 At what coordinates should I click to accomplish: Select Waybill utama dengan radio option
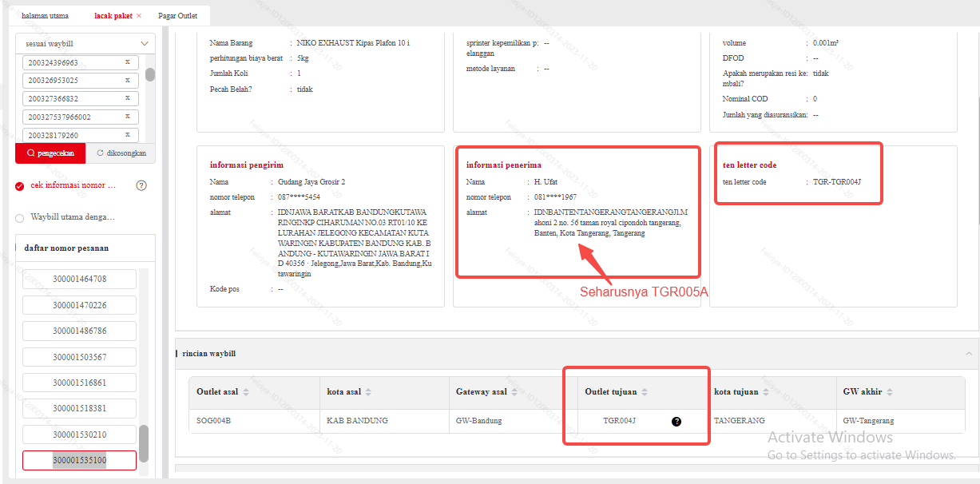point(20,217)
